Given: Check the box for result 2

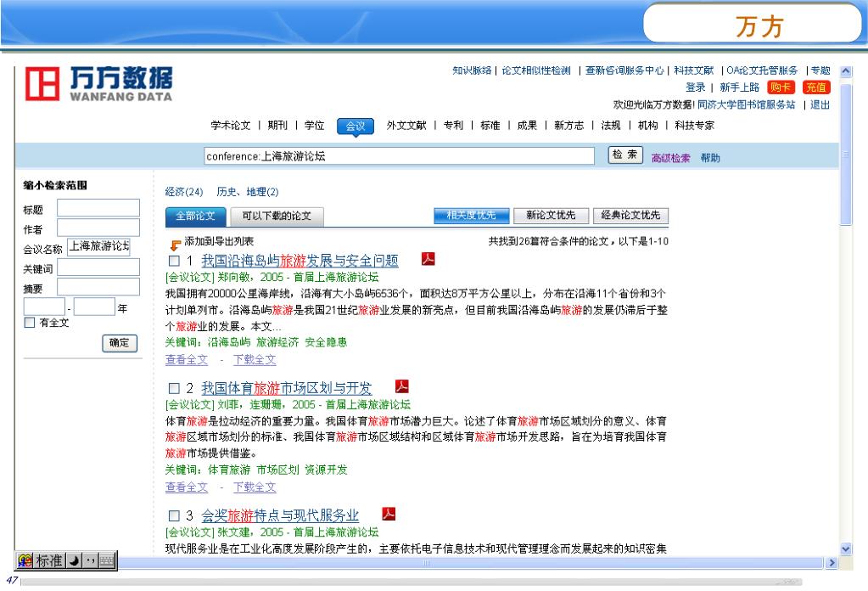Looking at the screenshot, I should [175, 388].
